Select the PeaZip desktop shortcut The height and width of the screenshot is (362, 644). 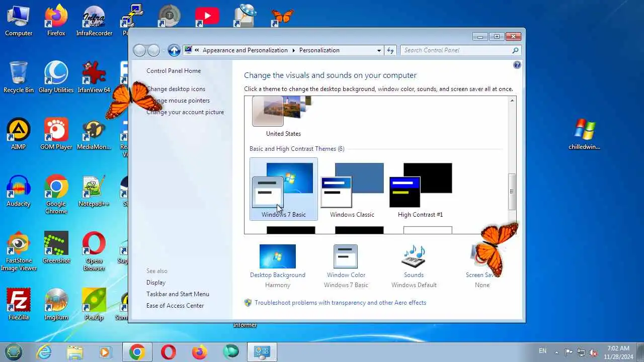click(94, 305)
